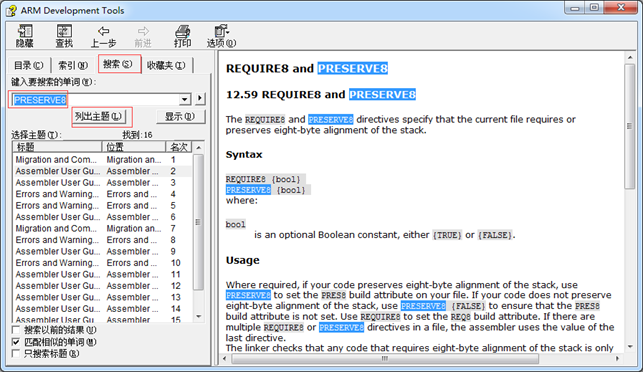The height and width of the screenshot is (372, 643).
Task: Enable 只搜索标题 checkbox
Action: click(16, 354)
